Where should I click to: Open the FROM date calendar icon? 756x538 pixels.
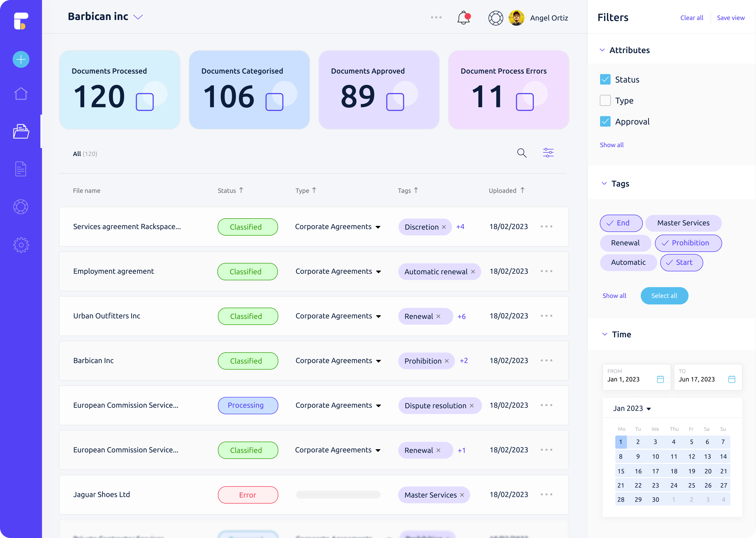(660, 379)
